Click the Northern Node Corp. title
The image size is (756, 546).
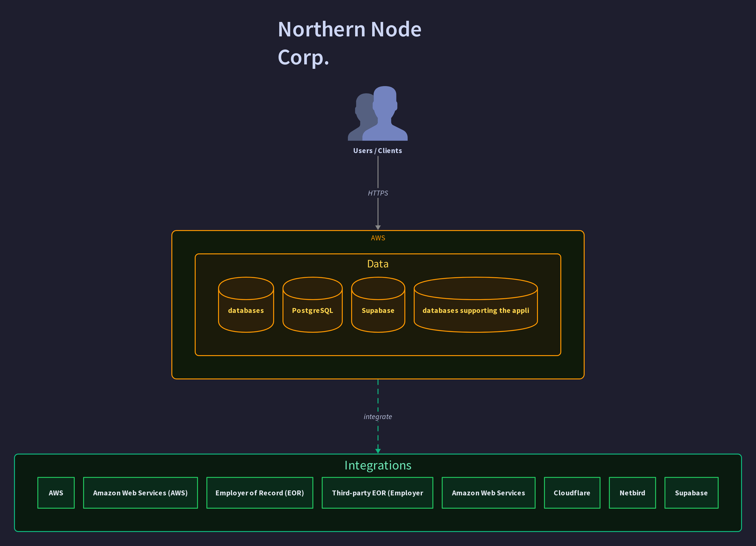(x=350, y=43)
